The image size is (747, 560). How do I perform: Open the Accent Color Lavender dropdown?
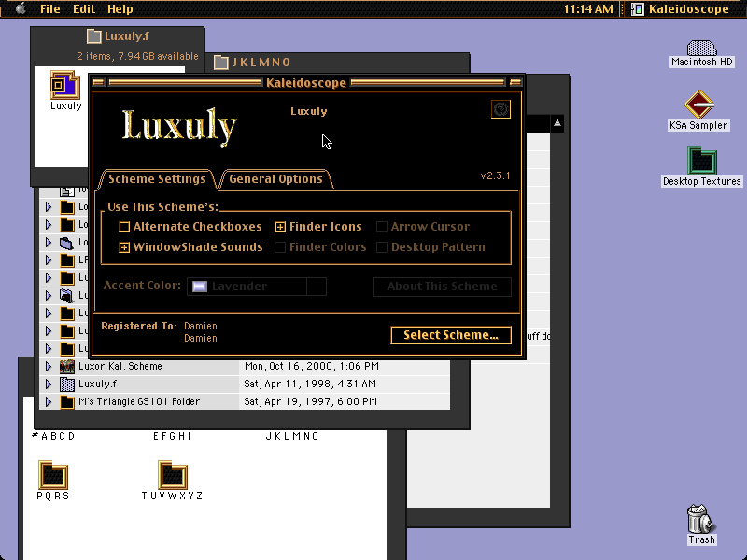[256, 287]
